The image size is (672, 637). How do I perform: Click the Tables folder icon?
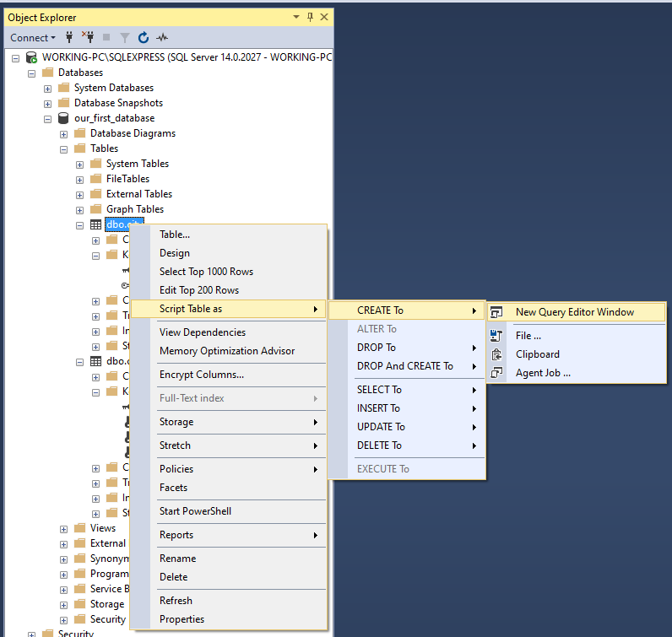(79, 148)
